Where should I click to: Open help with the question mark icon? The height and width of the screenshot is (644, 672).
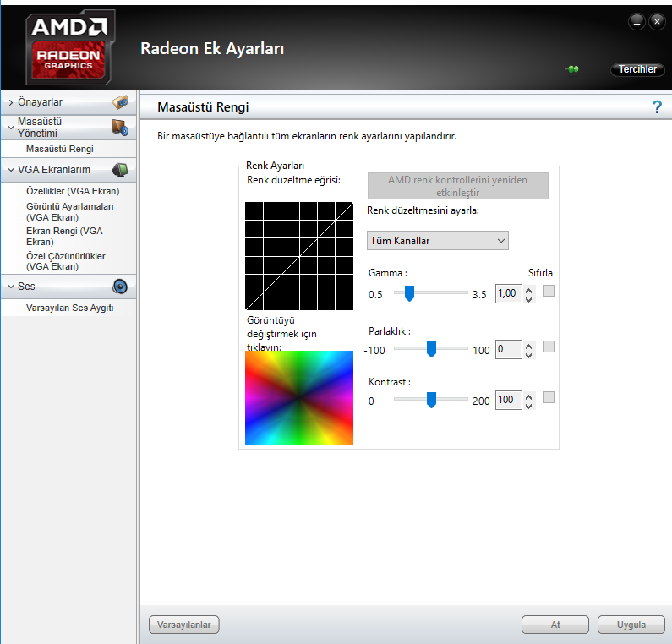coord(657,107)
